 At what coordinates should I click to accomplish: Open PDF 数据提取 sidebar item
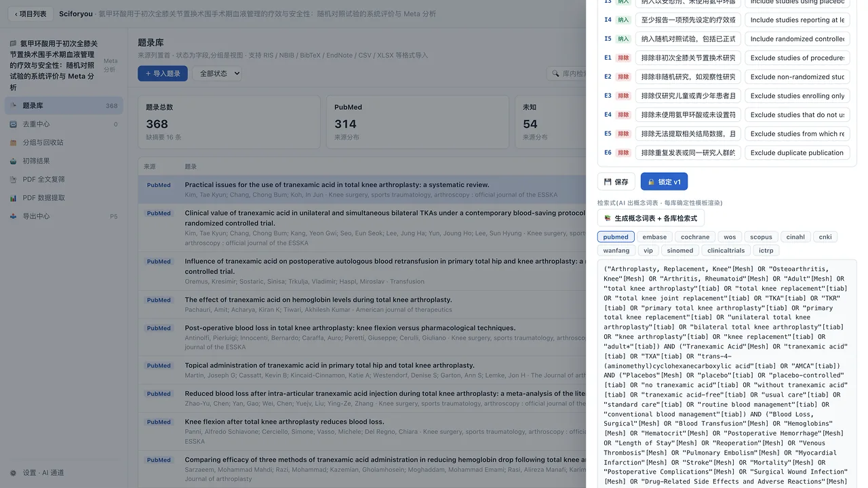[64, 198]
